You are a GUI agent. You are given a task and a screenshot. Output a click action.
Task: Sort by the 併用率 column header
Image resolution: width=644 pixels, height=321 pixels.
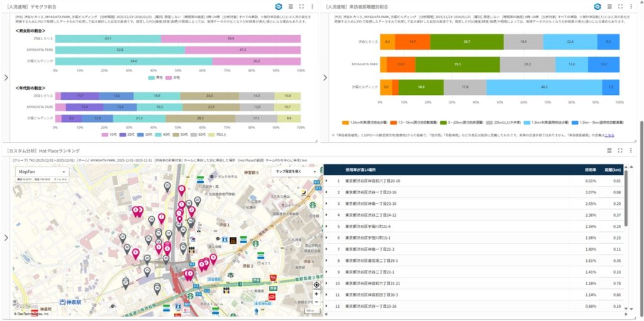pos(590,169)
